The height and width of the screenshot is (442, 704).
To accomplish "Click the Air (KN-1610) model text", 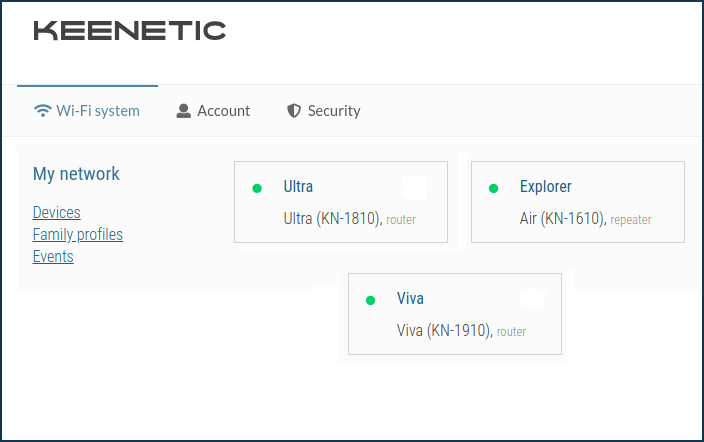I will tap(563, 219).
